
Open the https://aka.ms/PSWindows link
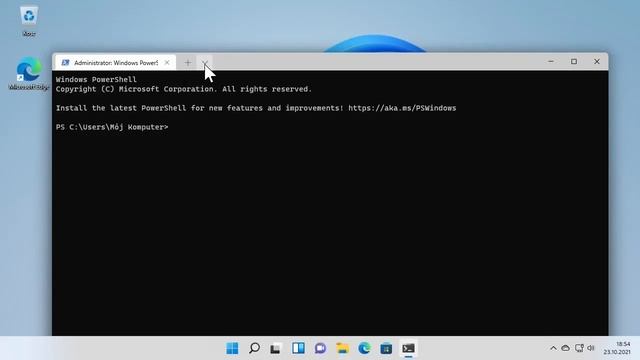(x=402, y=108)
